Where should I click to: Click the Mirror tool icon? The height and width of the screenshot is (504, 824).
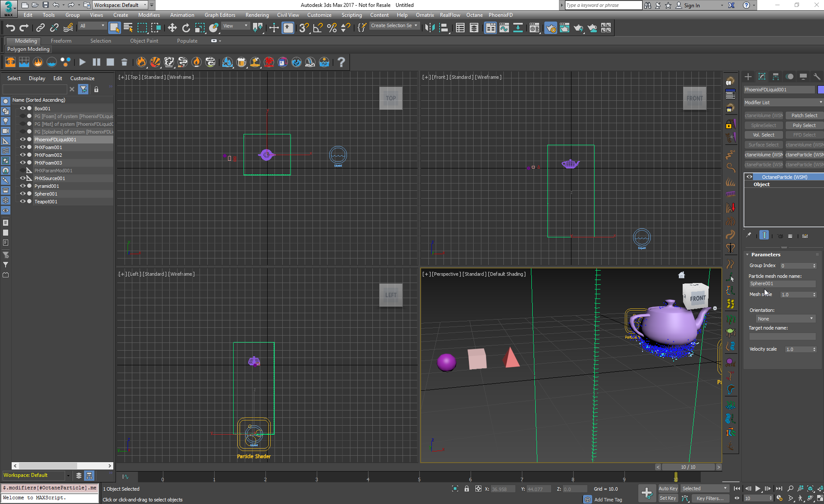430,28
